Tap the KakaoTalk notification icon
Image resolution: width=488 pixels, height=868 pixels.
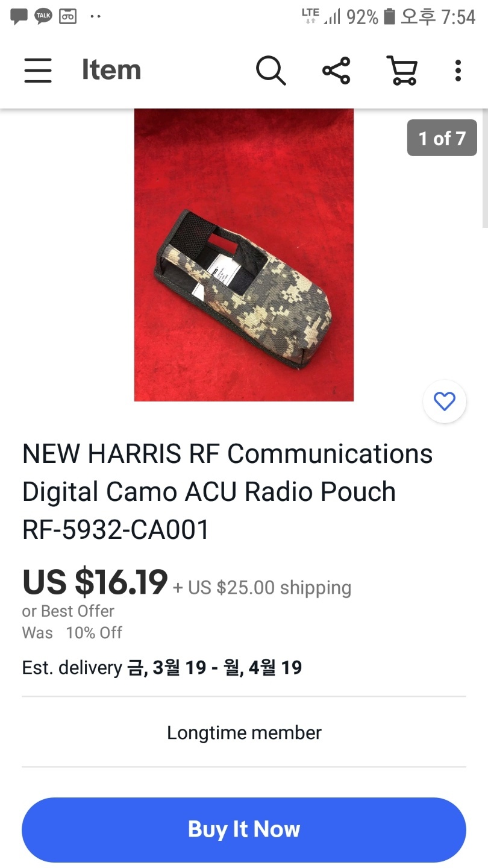43,16
